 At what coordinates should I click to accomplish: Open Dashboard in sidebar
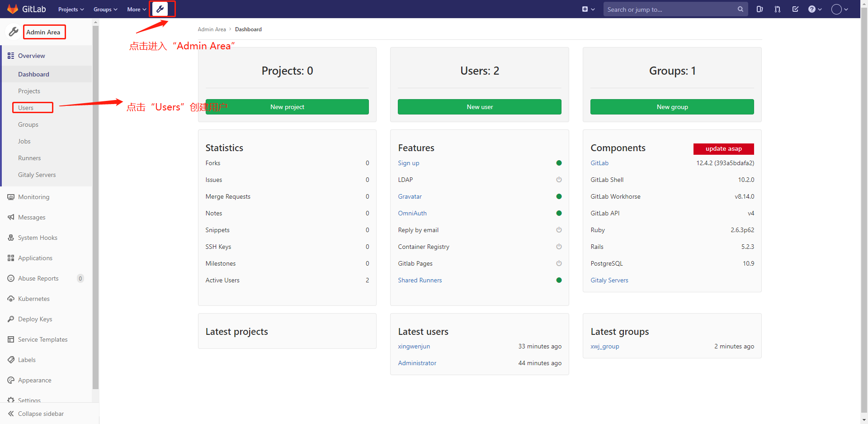tap(47, 74)
